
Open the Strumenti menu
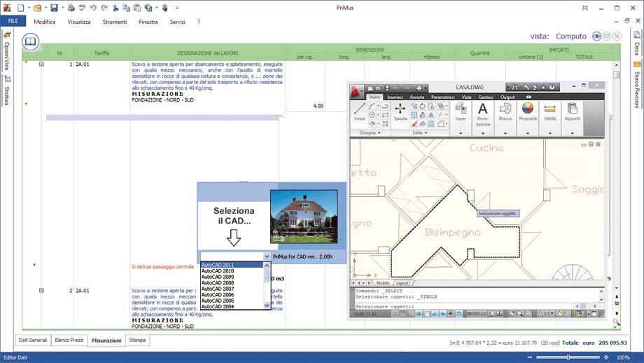tap(115, 22)
